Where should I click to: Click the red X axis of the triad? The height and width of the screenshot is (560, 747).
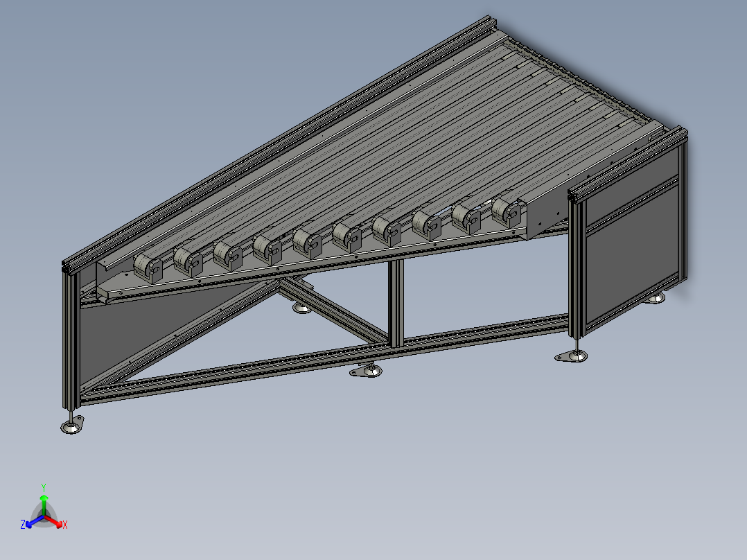[x=53, y=520]
